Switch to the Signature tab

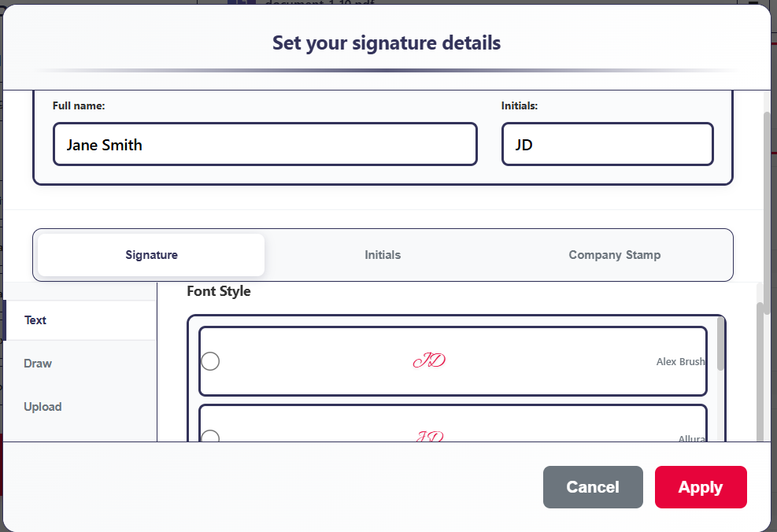click(151, 255)
